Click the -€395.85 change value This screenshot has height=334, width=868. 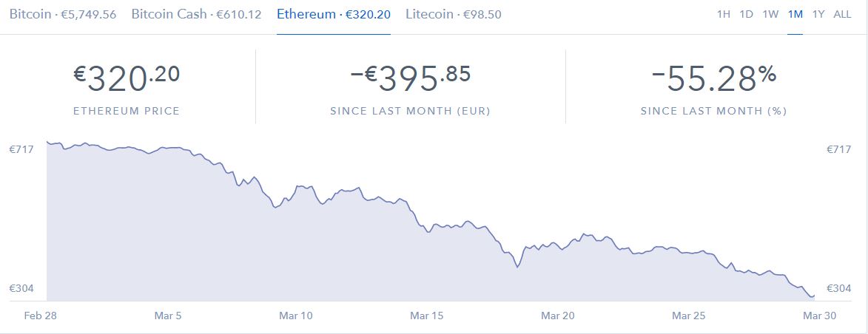(410, 79)
